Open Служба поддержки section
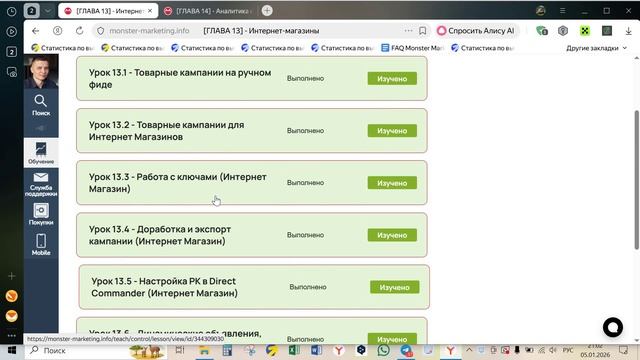 pyautogui.click(x=41, y=184)
